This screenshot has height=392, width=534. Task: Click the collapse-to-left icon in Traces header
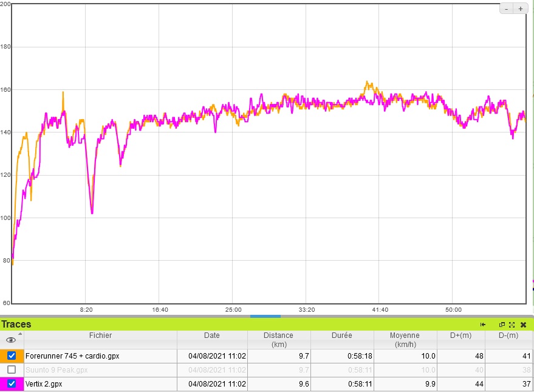click(483, 325)
